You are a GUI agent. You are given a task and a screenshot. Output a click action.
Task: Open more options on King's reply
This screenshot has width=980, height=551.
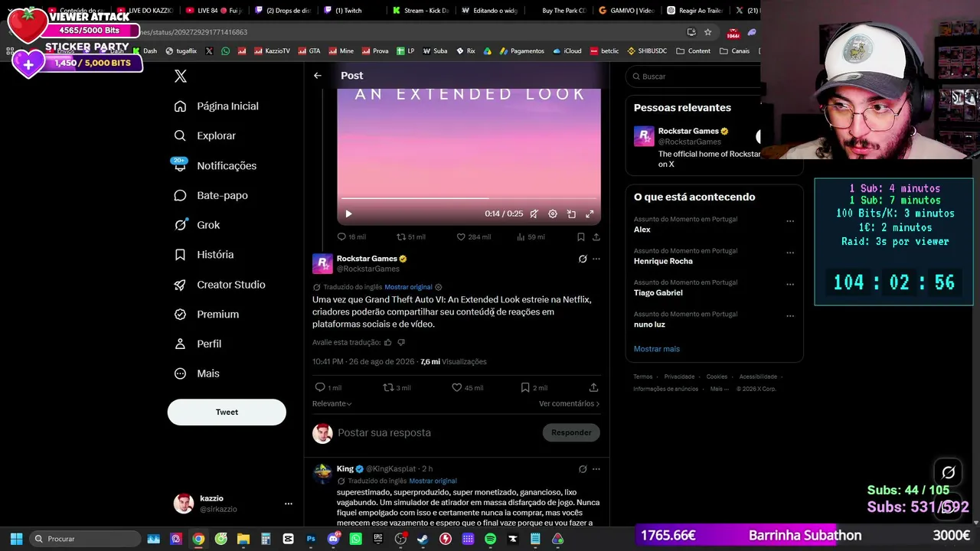tap(596, 469)
